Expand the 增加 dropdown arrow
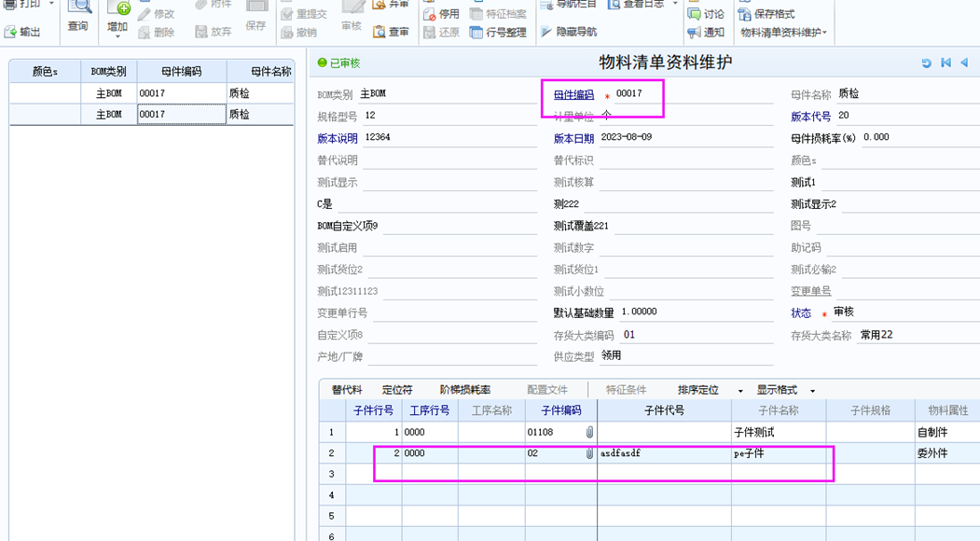The height and width of the screenshot is (541, 980). 117,37
